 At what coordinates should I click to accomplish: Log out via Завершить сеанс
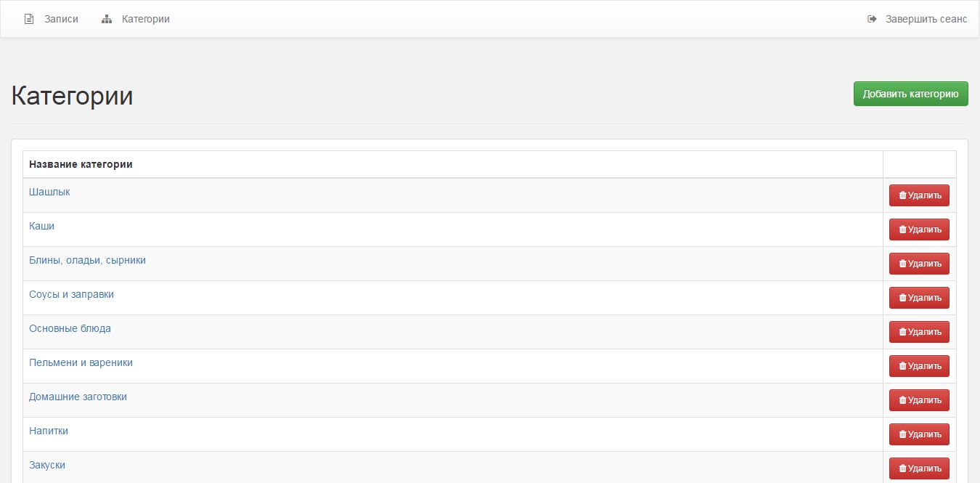(x=926, y=19)
